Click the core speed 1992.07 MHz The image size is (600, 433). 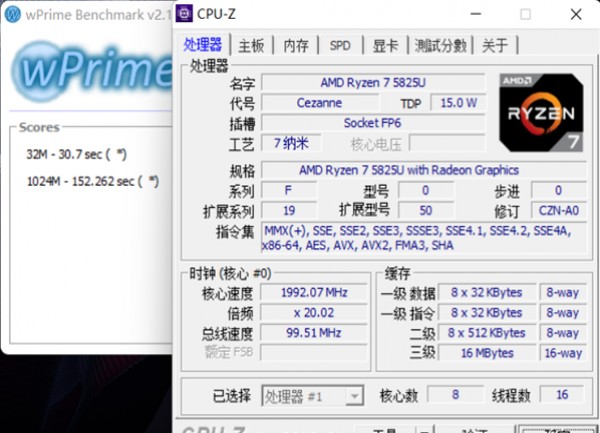click(314, 293)
